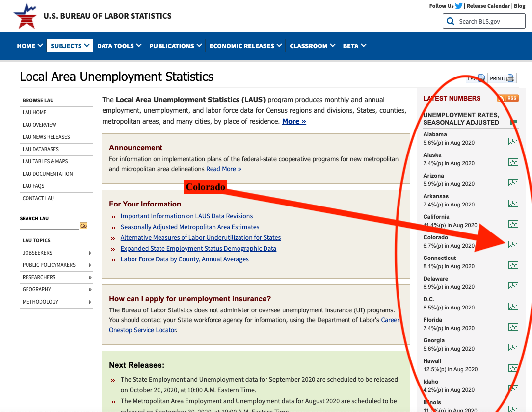This screenshot has height=412, width=532.
Task: Expand the Geography topic submenu
Action: pos(56,289)
